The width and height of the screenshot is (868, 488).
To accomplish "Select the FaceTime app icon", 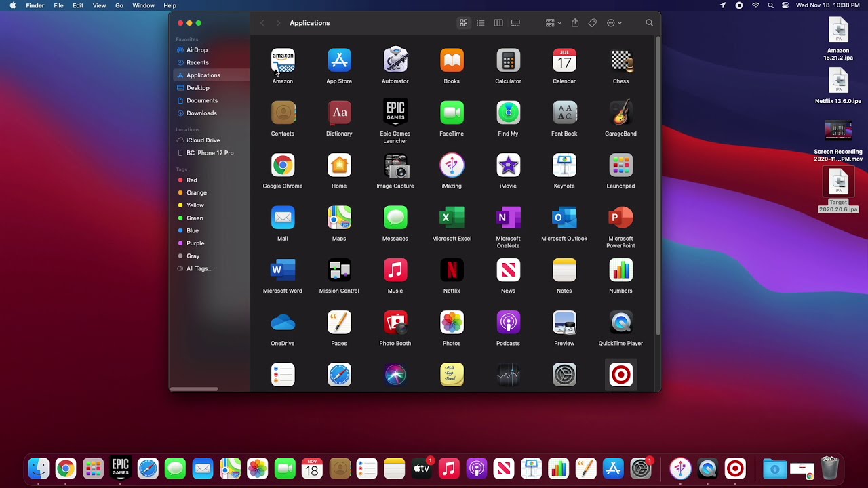I will click(452, 113).
